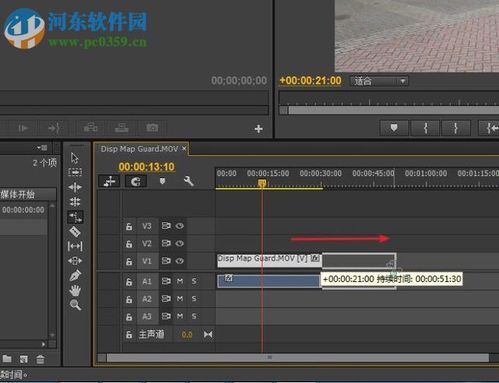Select the Rate Stretch tool
This screenshot has width=499, height=383.
click(75, 217)
